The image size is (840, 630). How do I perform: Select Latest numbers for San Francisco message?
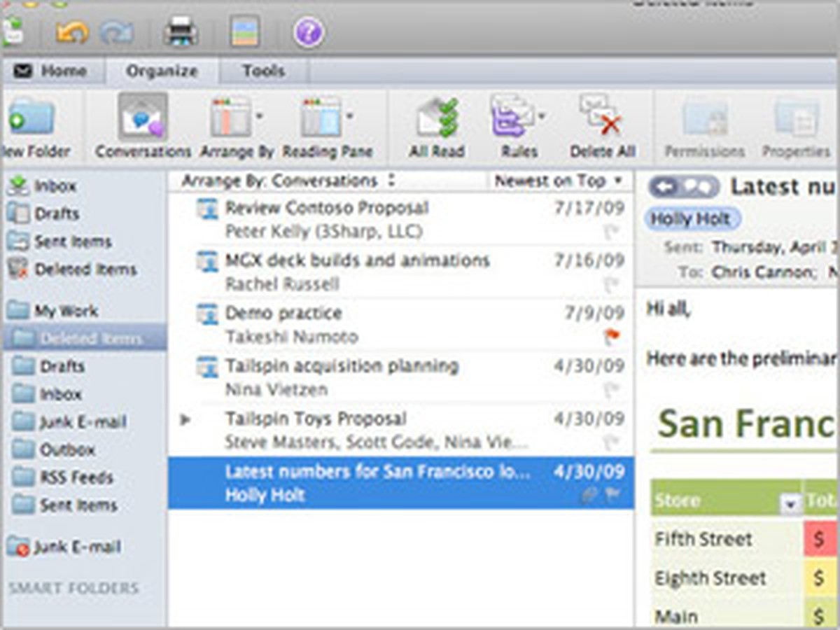[x=400, y=483]
